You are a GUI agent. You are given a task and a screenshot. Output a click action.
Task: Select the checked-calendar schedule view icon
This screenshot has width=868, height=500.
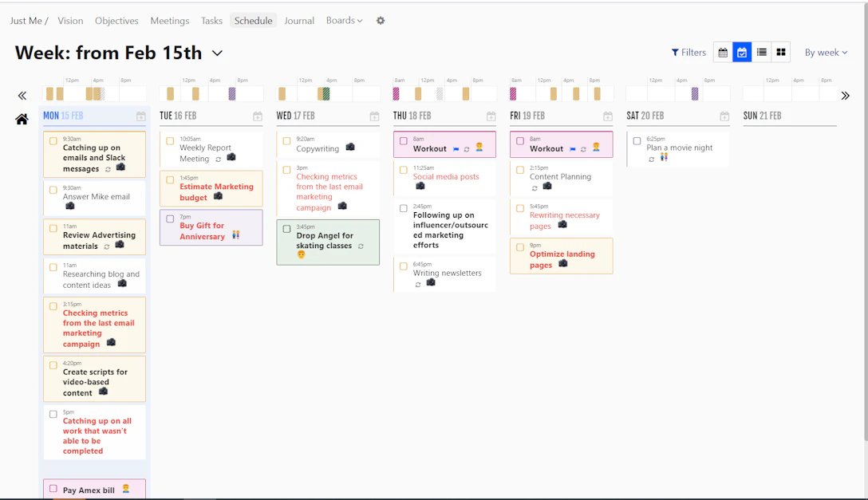click(742, 53)
